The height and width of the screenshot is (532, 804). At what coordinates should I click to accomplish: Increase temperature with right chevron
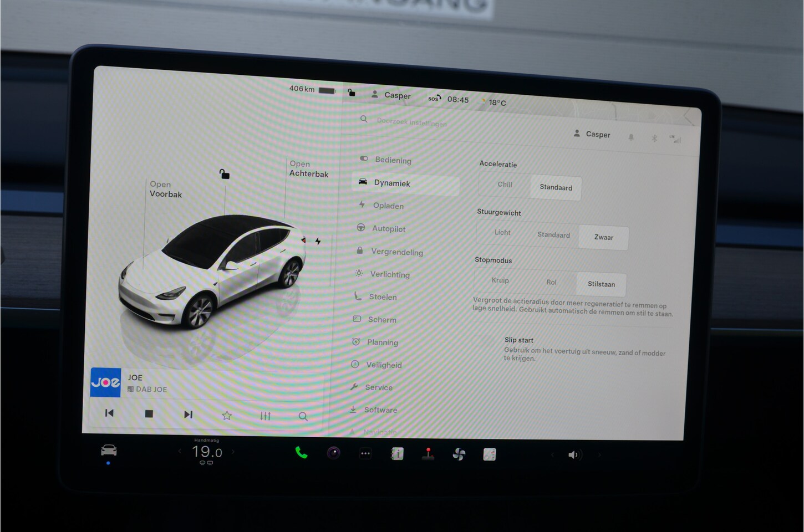tap(233, 452)
